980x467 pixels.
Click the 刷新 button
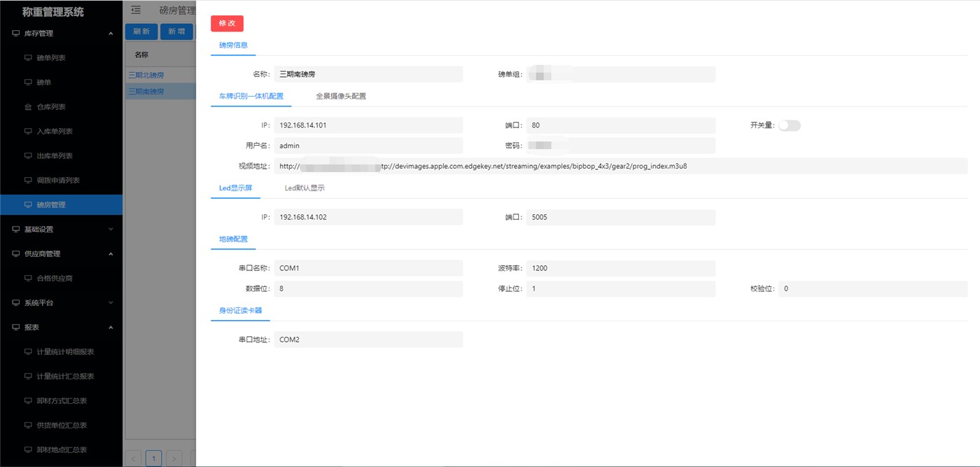pos(141,32)
